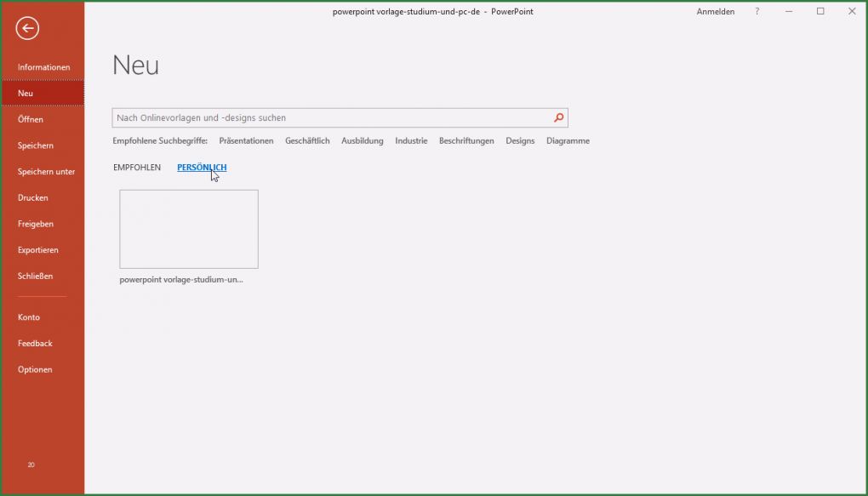Click the search magnifier icon
Image resolution: width=868 pixels, height=496 pixels.
tap(558, 117)
